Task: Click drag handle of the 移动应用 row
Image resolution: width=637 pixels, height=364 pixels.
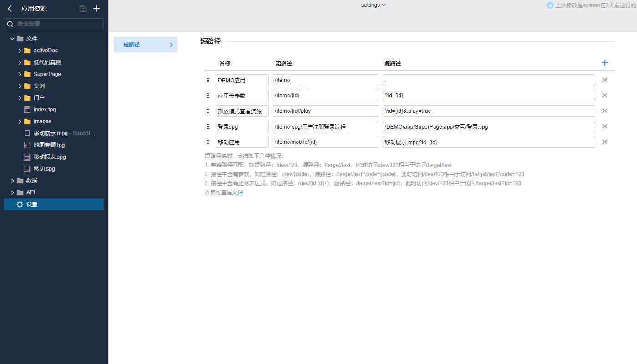Action: point(208,142)
